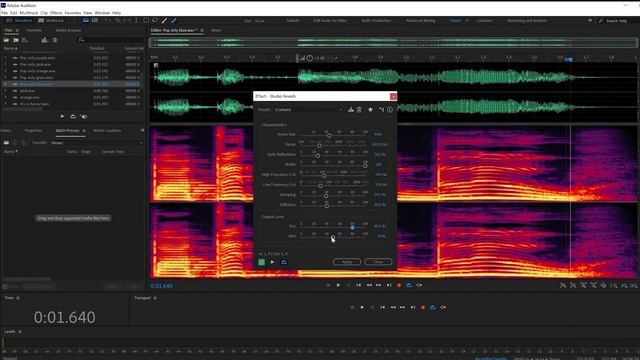Screen dimensions: 640x360
Task: Adjust the Dry output level slider
Action: point(352,227)
